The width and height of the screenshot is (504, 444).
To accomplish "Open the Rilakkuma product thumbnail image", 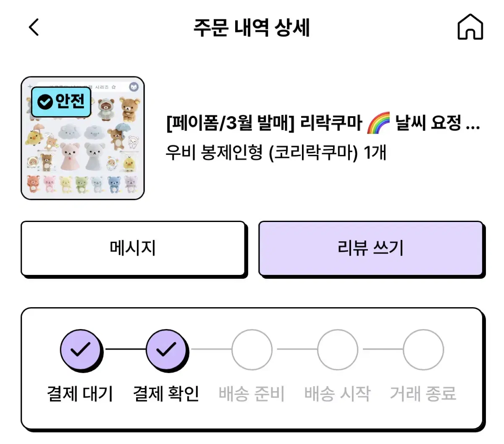I will coord(83,138).
